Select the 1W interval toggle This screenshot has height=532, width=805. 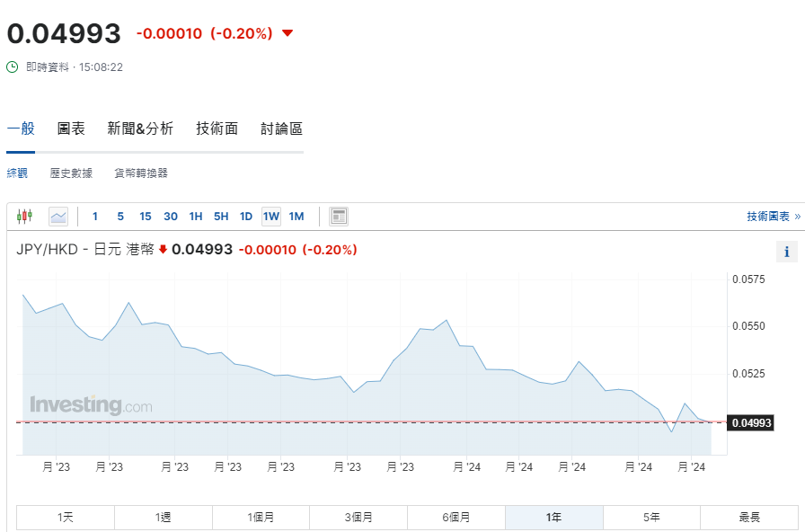tap(271, 216)
